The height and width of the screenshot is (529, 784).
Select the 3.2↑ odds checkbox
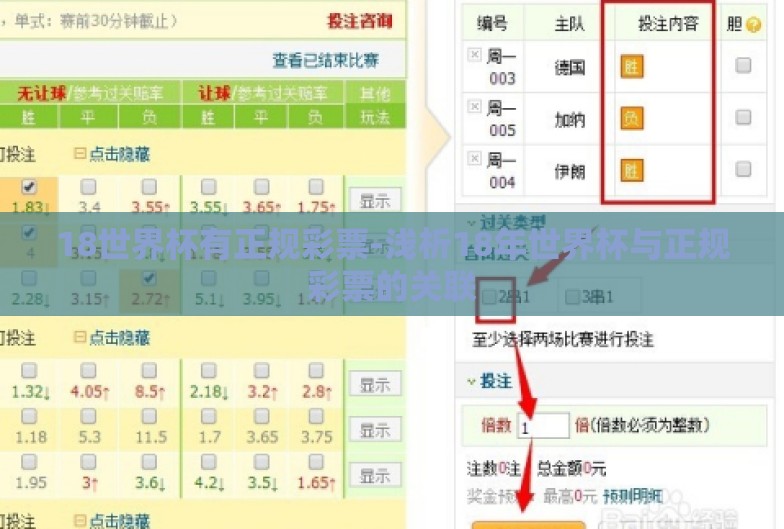(x=262, y=370)
